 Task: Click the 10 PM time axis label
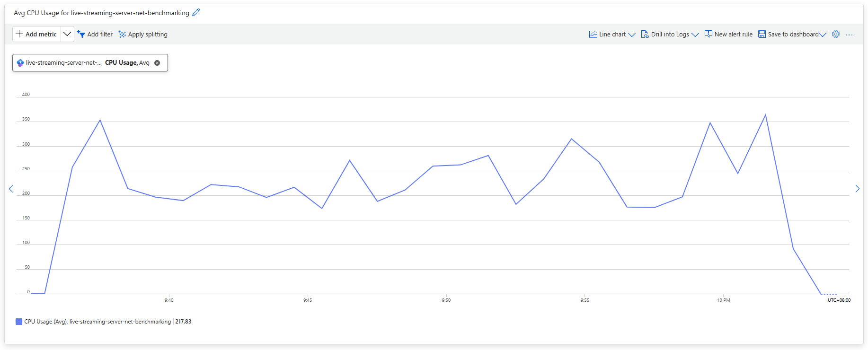point(723,300)
